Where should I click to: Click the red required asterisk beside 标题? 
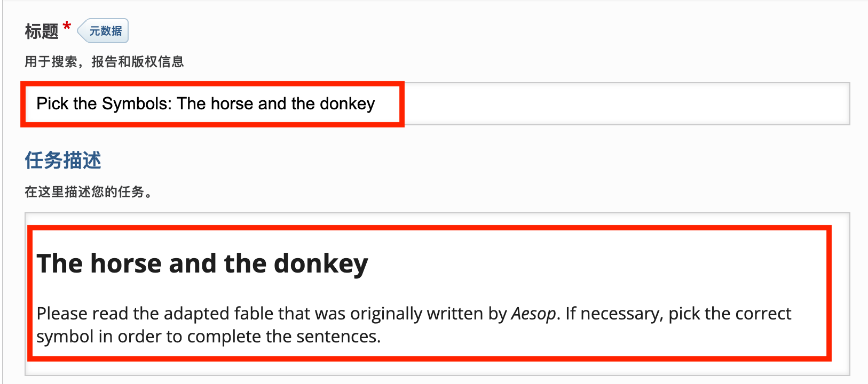[67, 26]
